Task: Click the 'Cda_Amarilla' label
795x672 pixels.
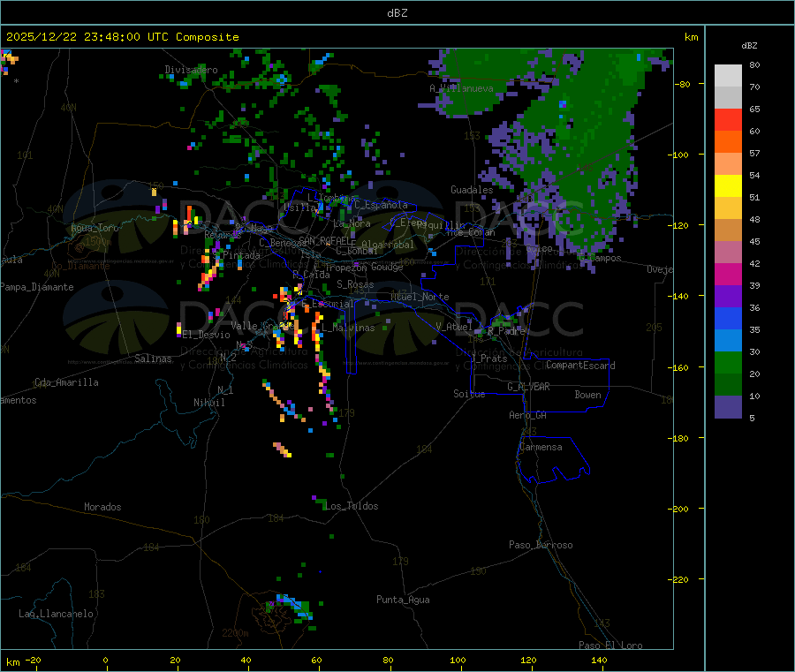Action: (66, 382)
